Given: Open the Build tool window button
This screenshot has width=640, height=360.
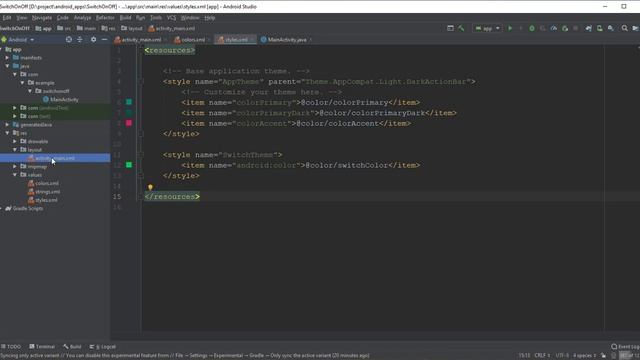Looking at the screenshot, I should tap(72, 347).
